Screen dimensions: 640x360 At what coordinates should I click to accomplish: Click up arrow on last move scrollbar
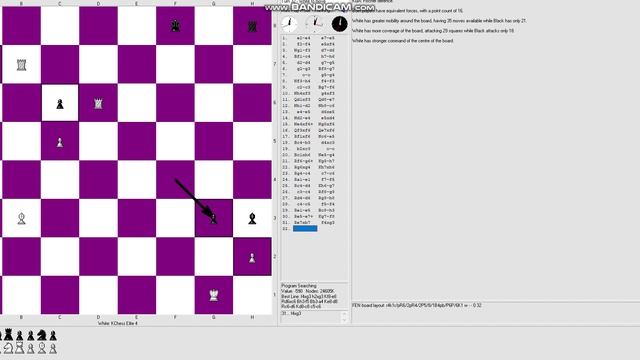pos(344,314)
